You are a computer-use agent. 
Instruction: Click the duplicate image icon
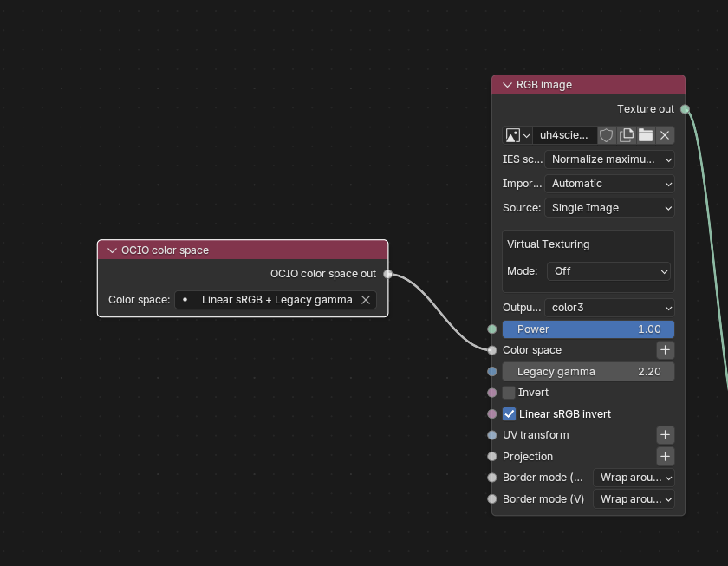click(x=626, y=135)
